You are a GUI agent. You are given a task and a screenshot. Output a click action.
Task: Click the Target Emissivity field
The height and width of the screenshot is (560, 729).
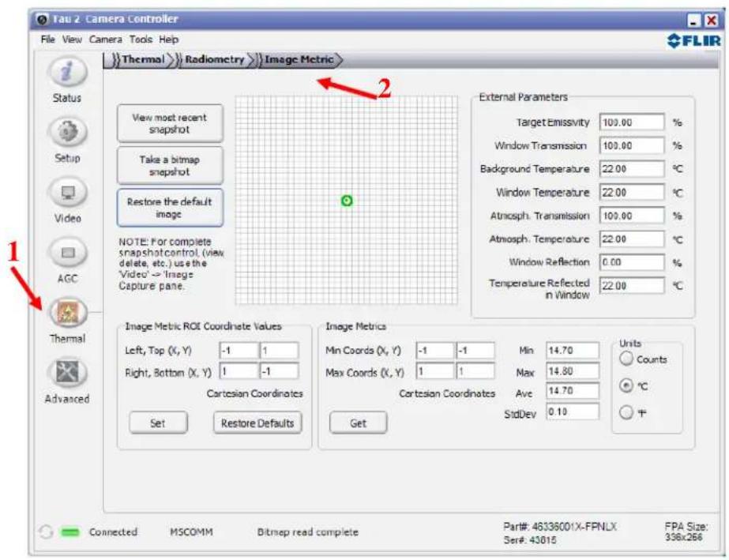(632, 122)
